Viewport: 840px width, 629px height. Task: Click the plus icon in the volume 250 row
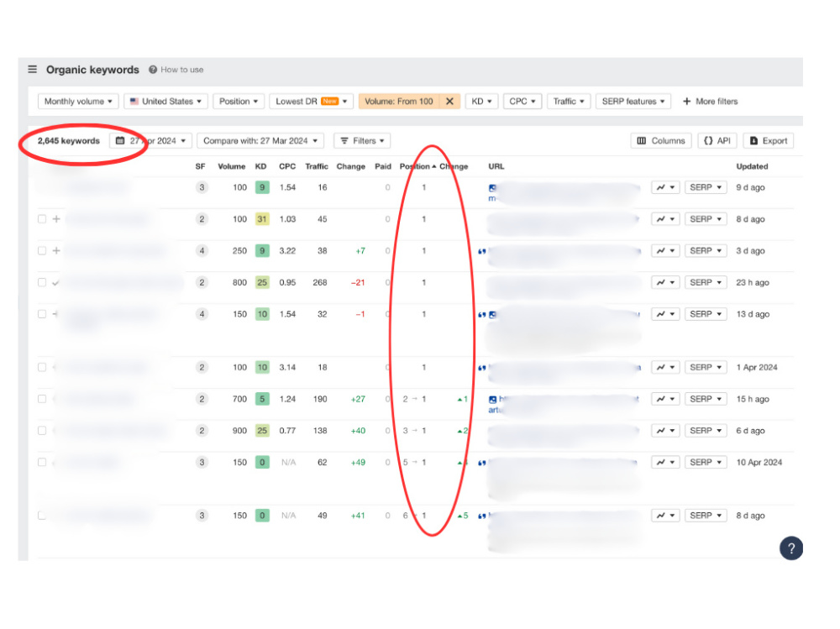click(56, 251)
